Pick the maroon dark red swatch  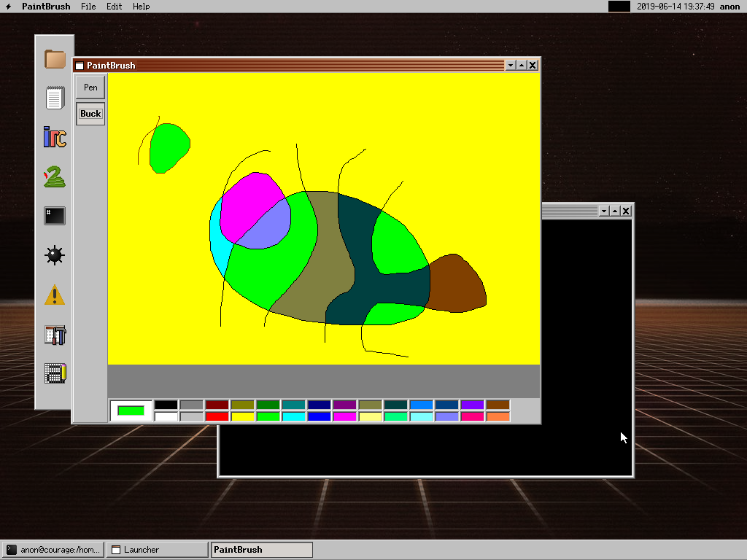tap(217, 405)
